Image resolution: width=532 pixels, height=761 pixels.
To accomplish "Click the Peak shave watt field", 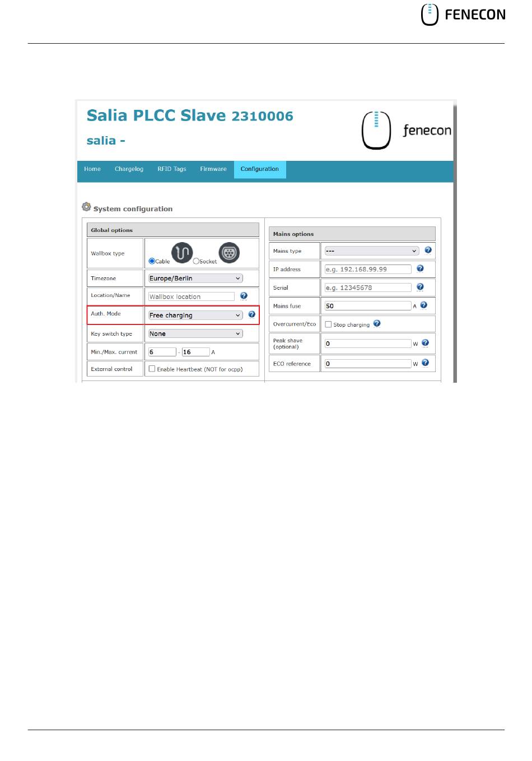I will click(x=368, y=344).
